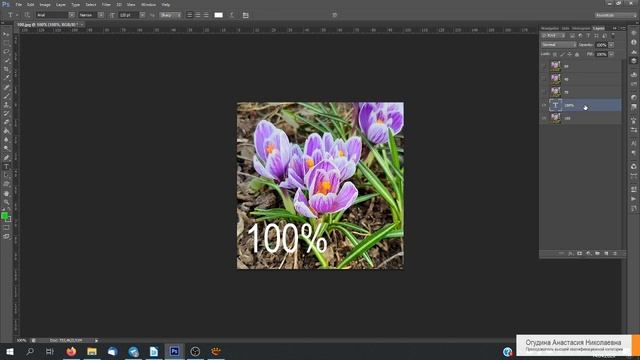Toggle text orientation in options bar
Image resolution: width=640 pixels, height=360 pixels.
click(x=27, y=15)
